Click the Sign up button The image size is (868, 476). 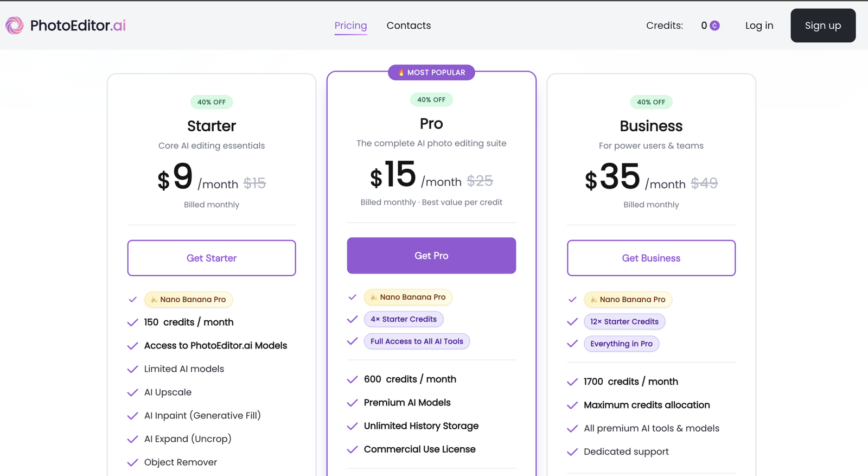(x=823, y=26)
